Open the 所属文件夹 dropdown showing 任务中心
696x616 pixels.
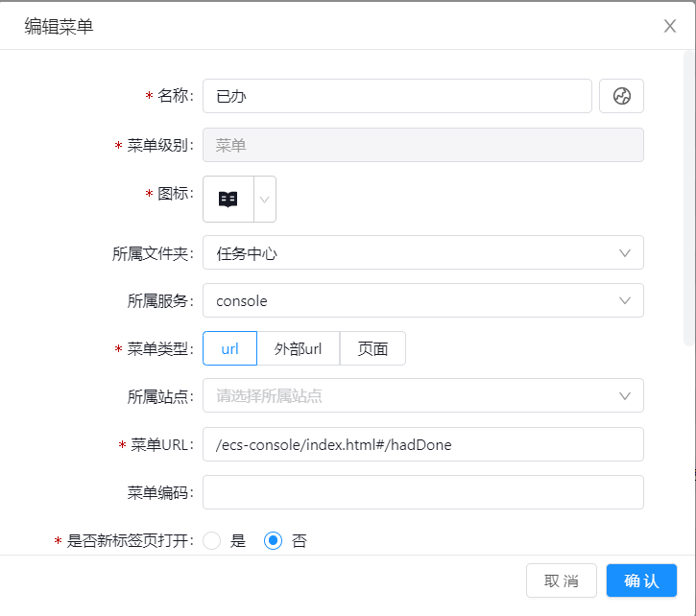click(422, 253)
